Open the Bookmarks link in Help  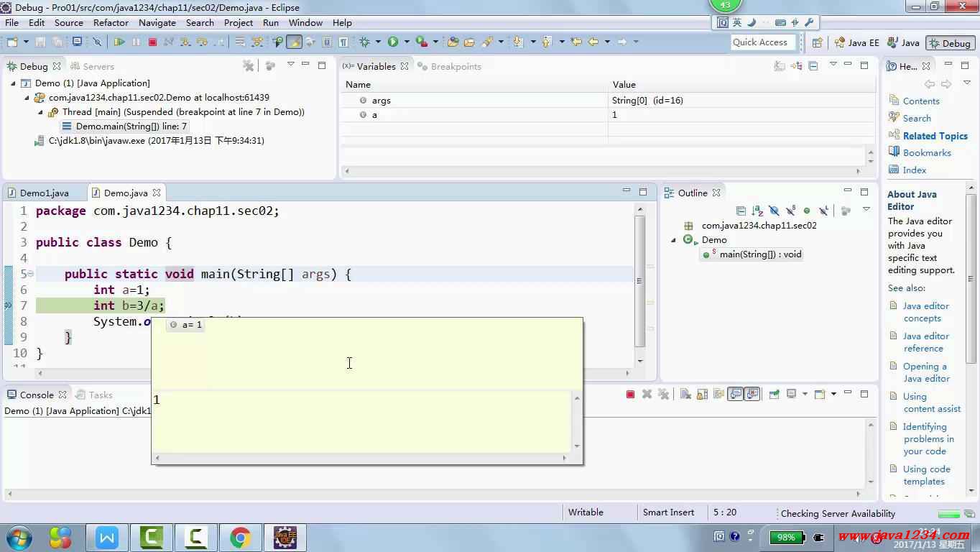point(927,153)
